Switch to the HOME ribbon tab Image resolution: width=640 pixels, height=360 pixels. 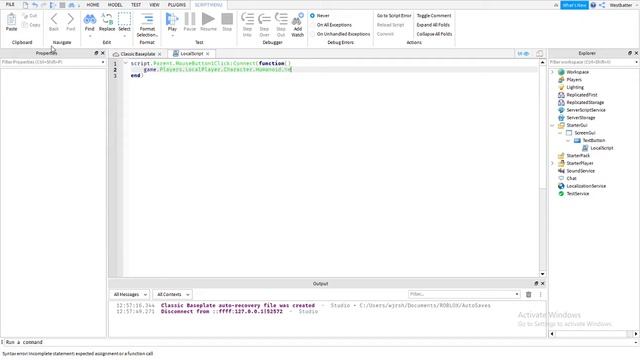pos(93,5)
